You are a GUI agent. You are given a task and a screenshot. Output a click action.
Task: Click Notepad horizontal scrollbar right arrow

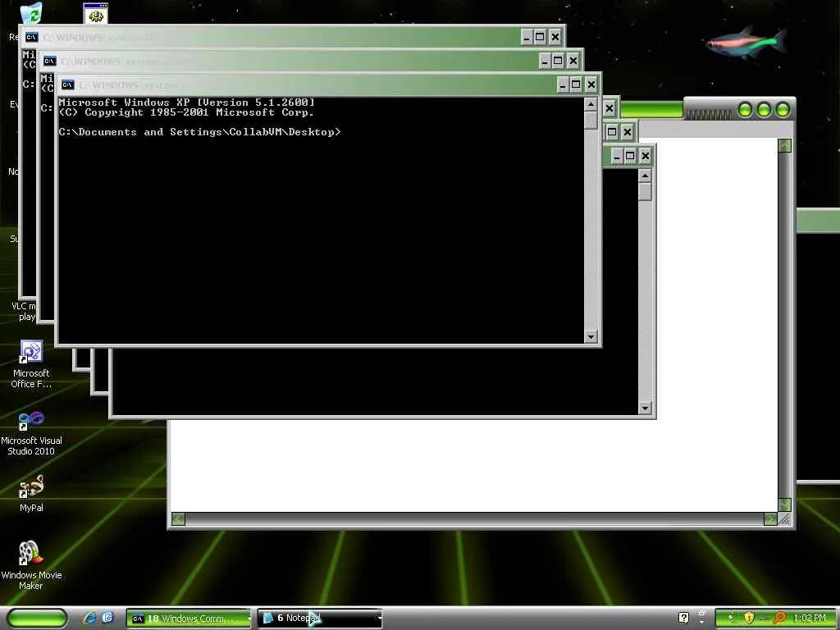click(x=770, y=518)
